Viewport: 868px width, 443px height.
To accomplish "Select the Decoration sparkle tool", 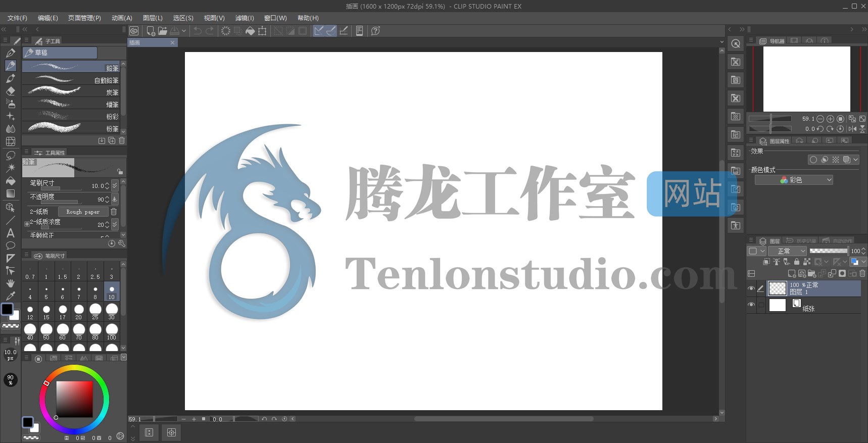I will point(11,116).
